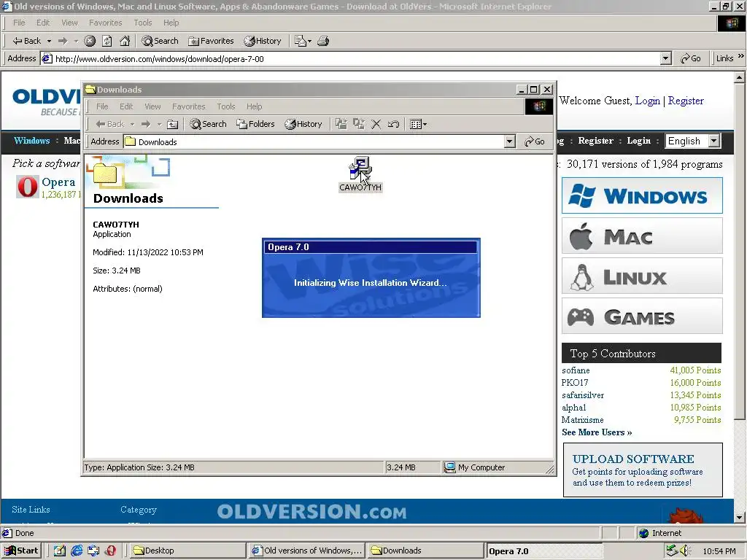Open the Edit menu in Internet Explorer

43,23
